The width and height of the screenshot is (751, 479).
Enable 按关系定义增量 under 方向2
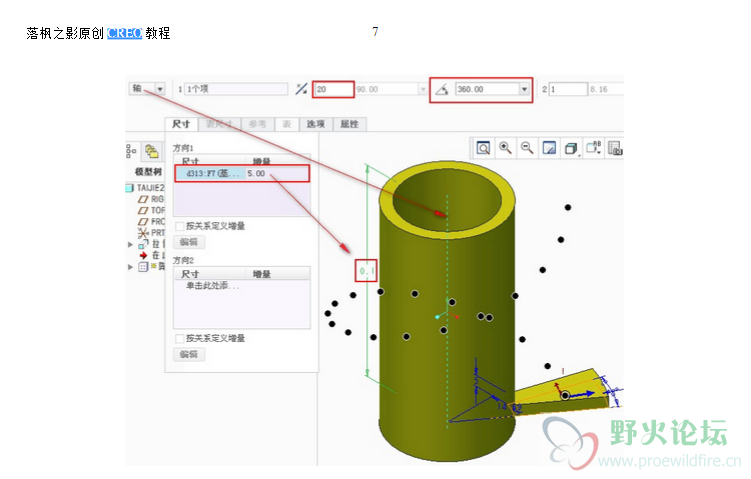(x=180, y=339)
